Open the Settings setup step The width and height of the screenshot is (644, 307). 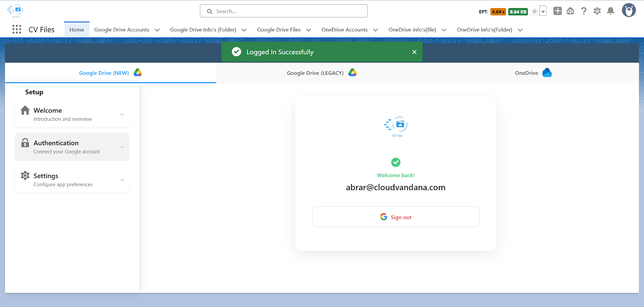(x=72, y=180)
